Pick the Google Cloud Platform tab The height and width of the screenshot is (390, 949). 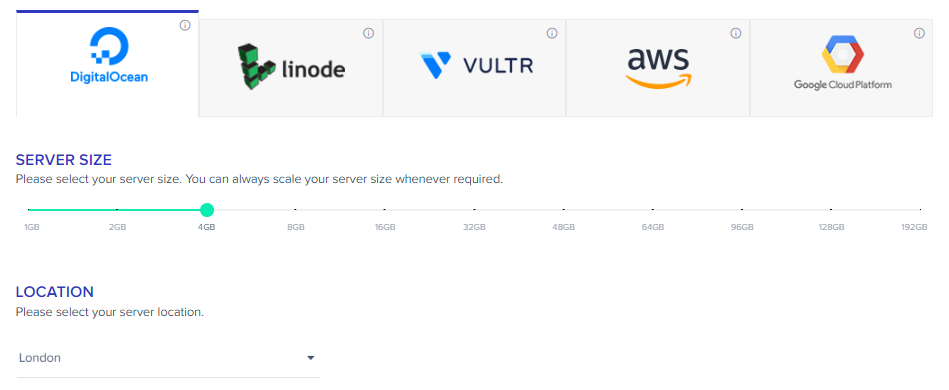841,68
